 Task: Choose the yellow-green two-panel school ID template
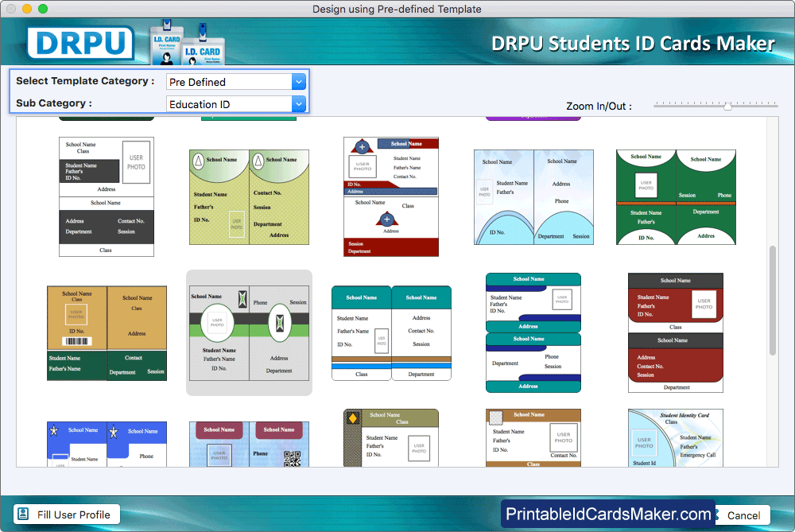click(x=249, y=197)
